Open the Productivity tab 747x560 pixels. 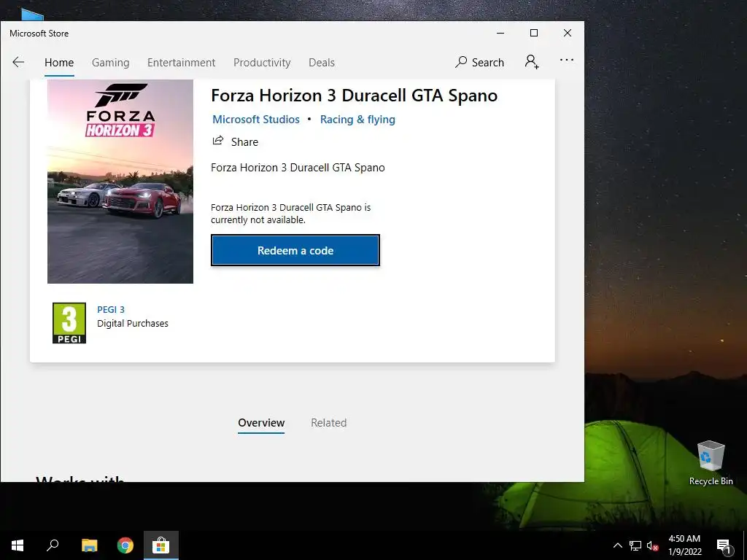point(262,63)
